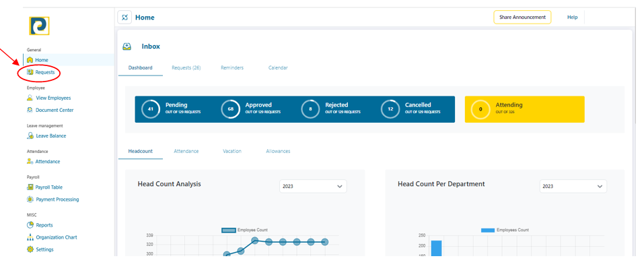Image resolution: width=644 pixels, height=271 pixels.
Task: Switch to the Requests (26) tab
Action: [x=186, y=68]
